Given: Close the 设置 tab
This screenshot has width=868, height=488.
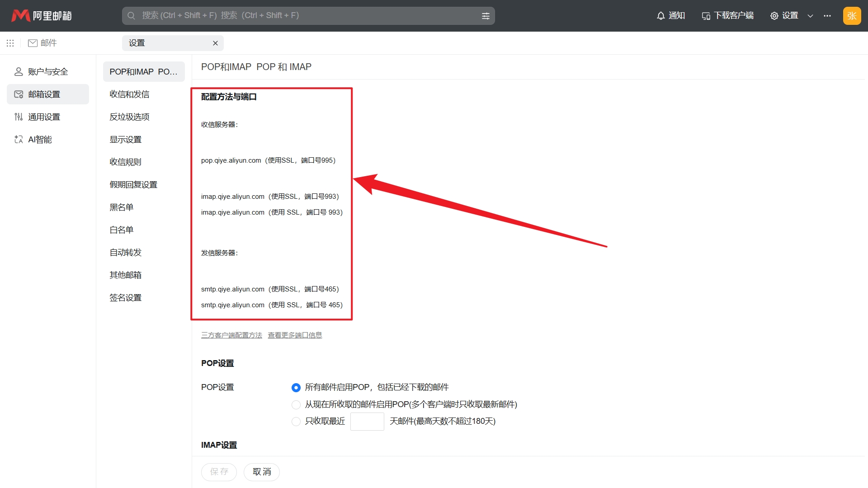Looking at the screenshot, I should coord(215,43).
